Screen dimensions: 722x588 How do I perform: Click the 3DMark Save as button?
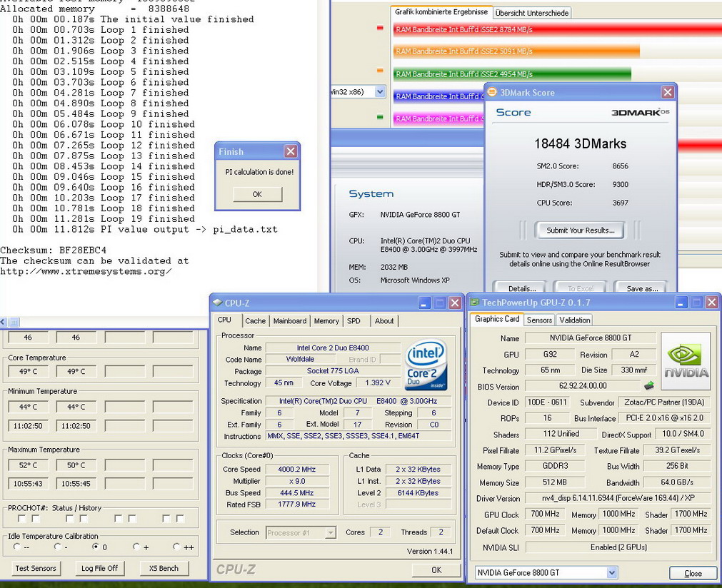pos(642,287)
